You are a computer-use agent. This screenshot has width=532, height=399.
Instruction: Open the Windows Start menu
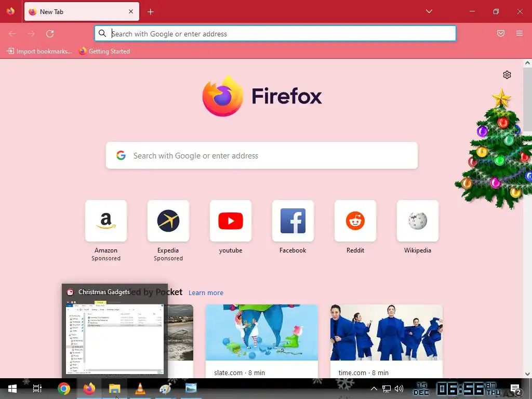coord(12,389)
